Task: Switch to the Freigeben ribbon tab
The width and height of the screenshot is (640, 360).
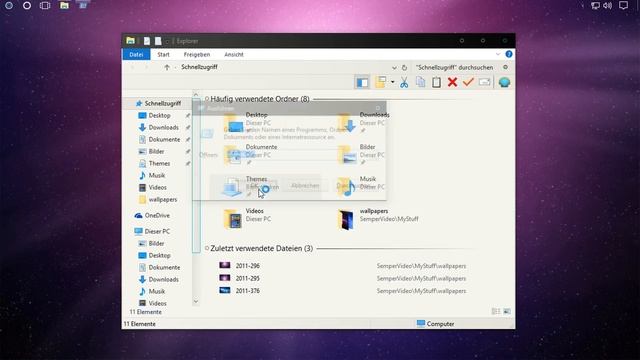Action: pyautogui.click(x=197, y=54)
